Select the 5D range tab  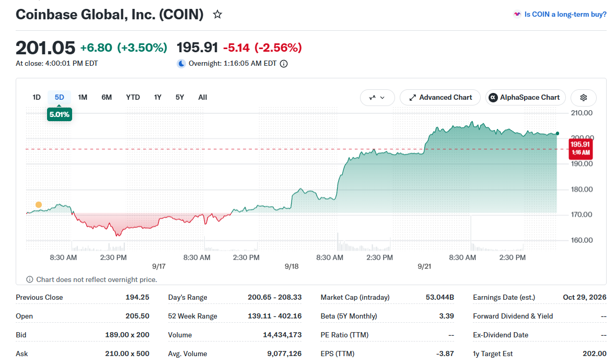tap(59, 97)
